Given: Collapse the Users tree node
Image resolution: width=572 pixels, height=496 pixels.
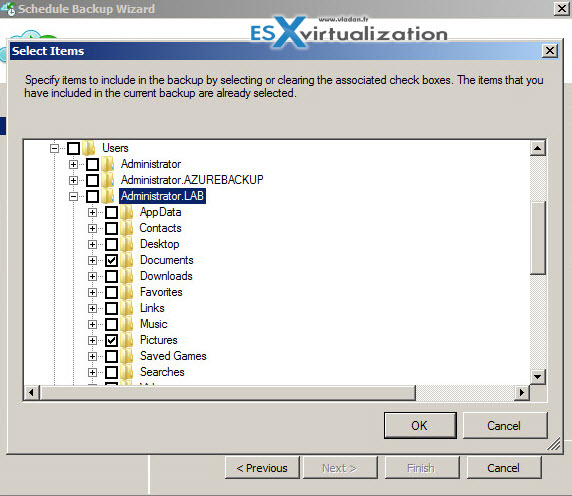Looking at the screenshot, I should [54, 148].
